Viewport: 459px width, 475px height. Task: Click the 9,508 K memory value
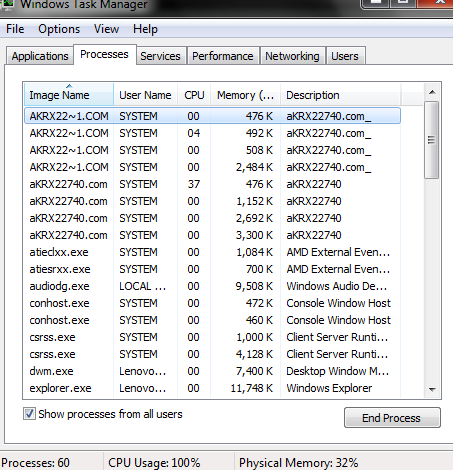254,286
